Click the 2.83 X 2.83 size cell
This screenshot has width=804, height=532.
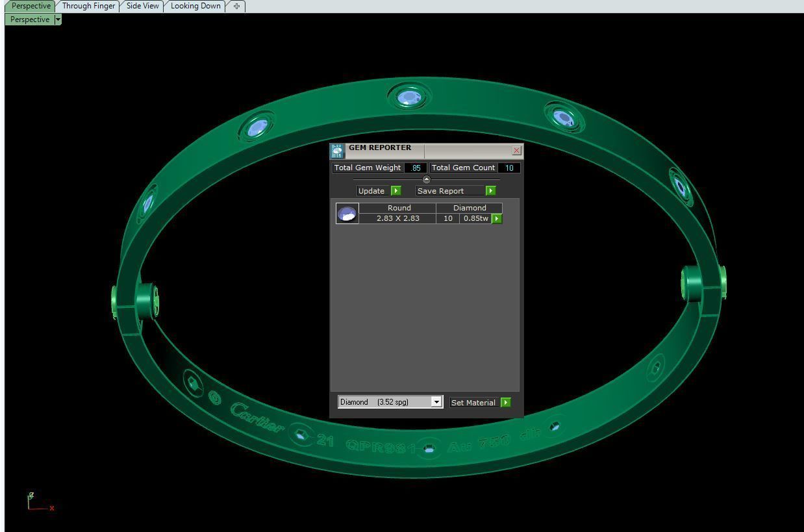pyautogui.click(x=397, y=218)
